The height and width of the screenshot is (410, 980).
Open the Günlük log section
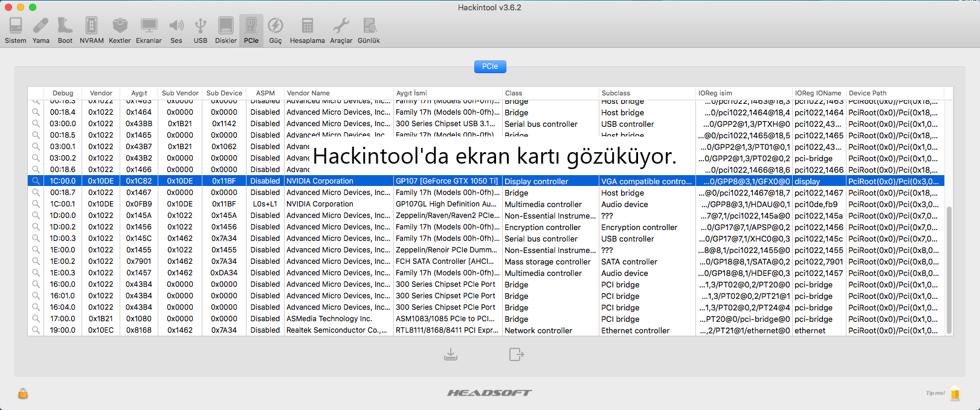coord(369,30)
